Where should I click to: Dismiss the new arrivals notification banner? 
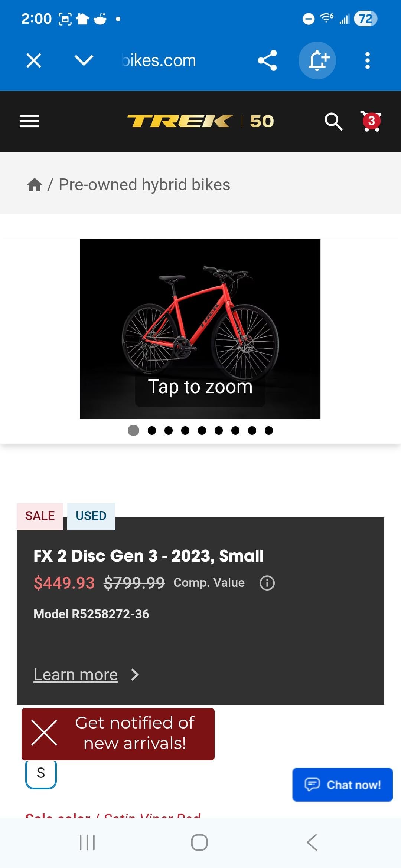tap(44, 733)
